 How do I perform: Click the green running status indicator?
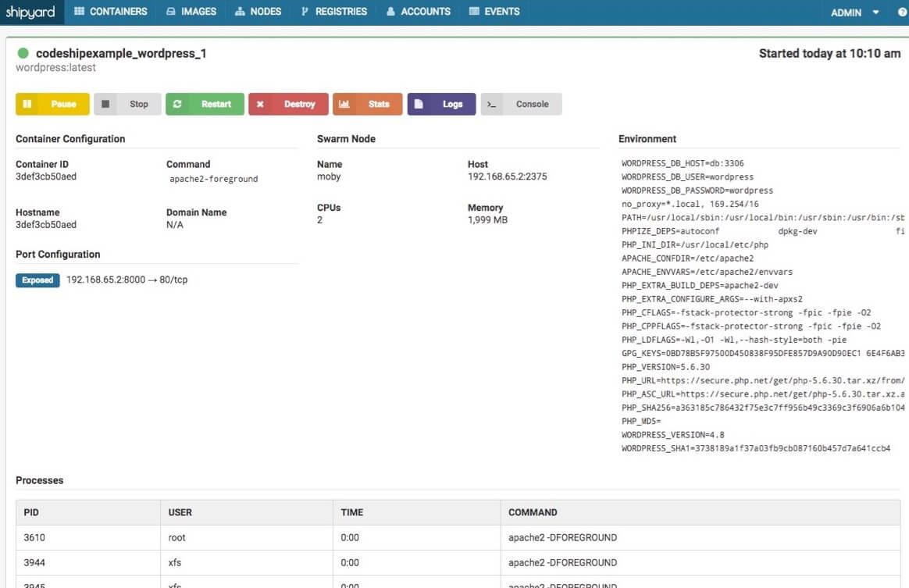23,53
